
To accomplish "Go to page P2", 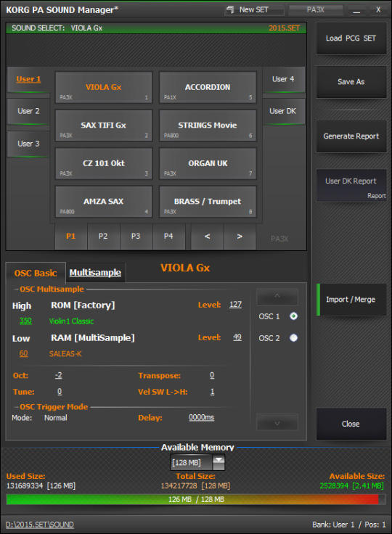I will [103, 237].
